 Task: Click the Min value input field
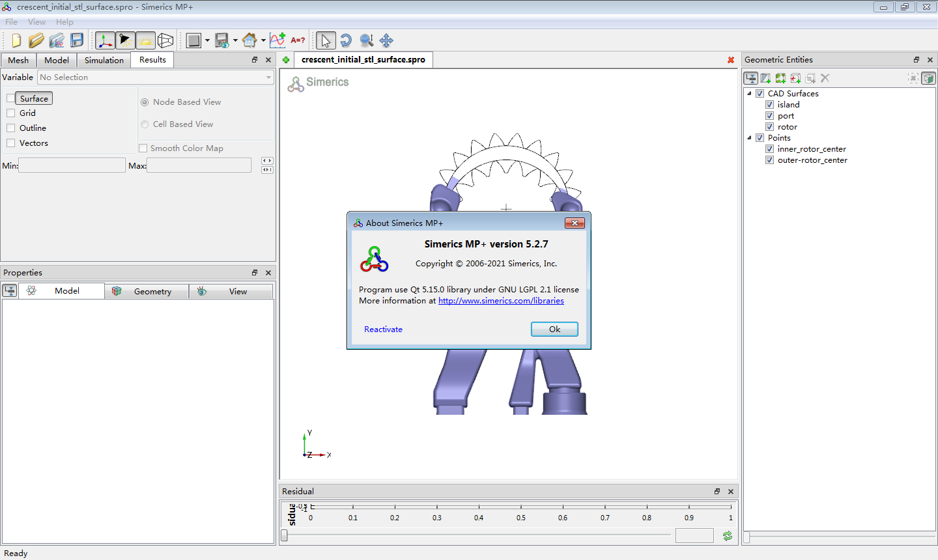[72, 165]
